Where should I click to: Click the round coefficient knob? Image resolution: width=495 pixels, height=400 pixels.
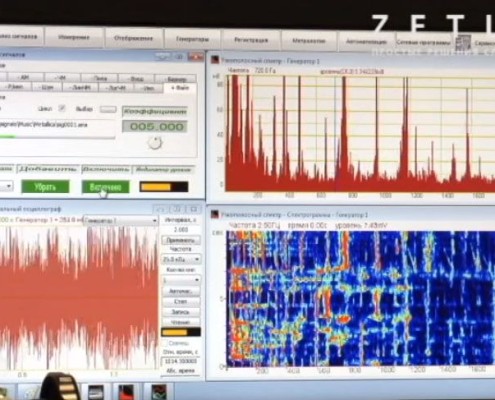tap(155, 143)
